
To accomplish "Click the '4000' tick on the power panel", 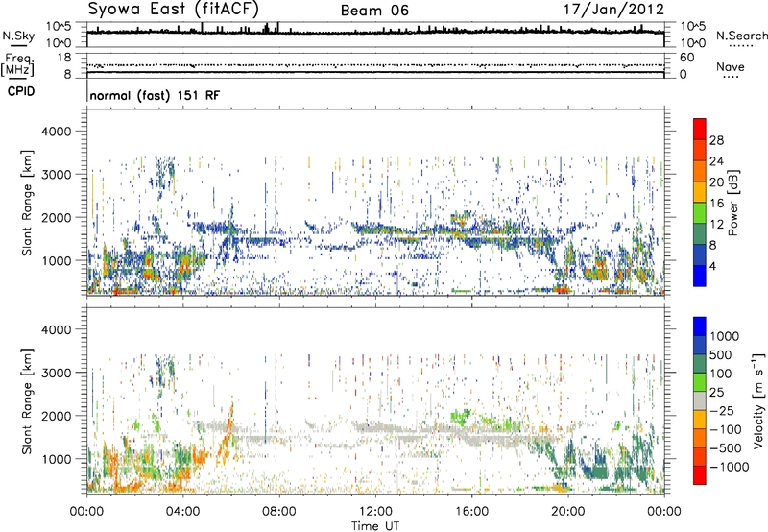I will tap(56, 132).
